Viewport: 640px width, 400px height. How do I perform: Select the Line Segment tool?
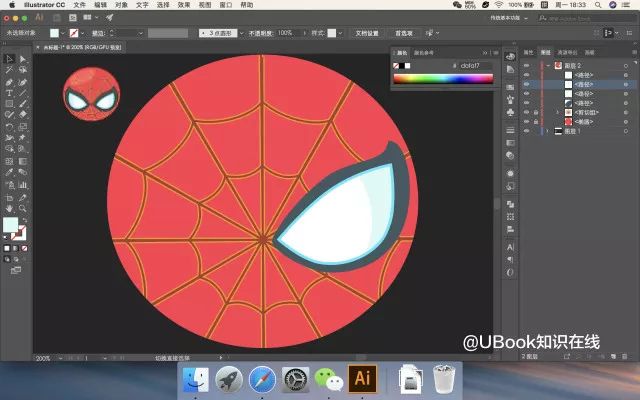click(22, 93)
